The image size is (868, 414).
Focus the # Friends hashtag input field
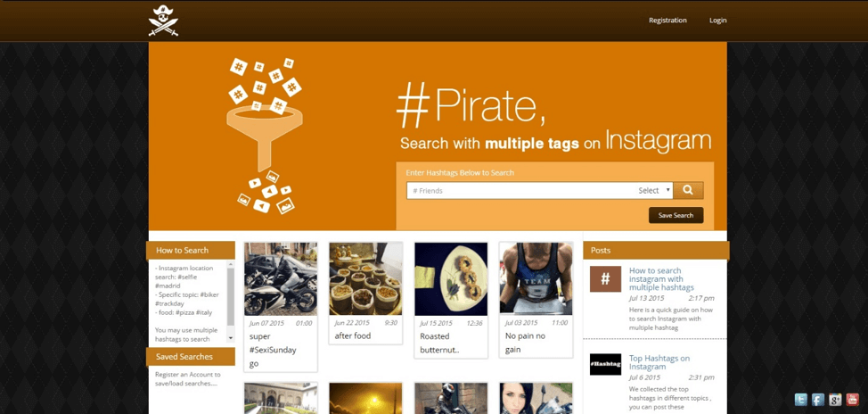point(521,191)
